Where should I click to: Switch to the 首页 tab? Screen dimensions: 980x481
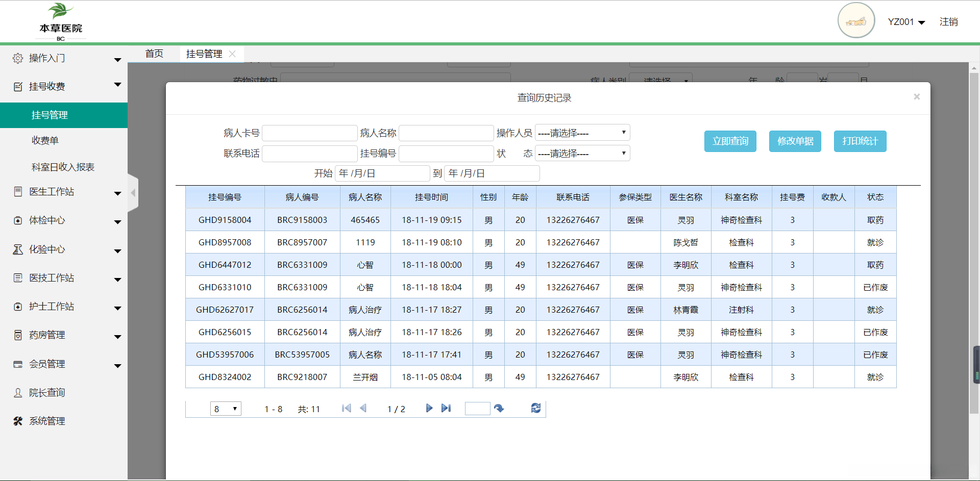[x=154, y=54]
